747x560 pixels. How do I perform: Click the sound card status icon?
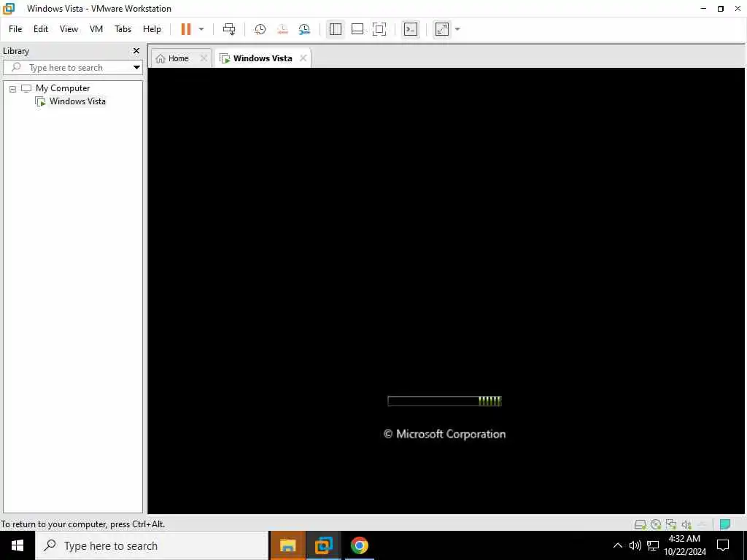pyautogui.click(x=686, y=524)
